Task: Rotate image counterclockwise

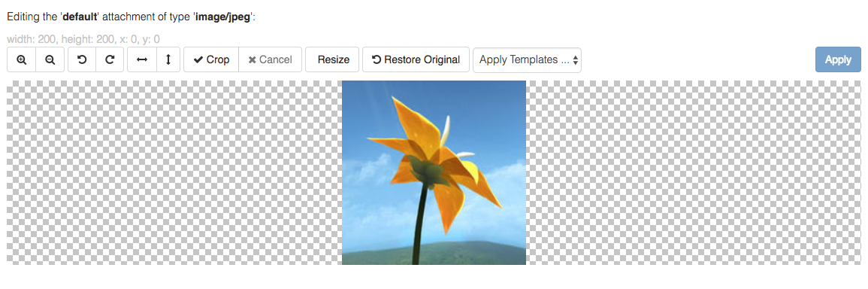Action: point(82,60)
